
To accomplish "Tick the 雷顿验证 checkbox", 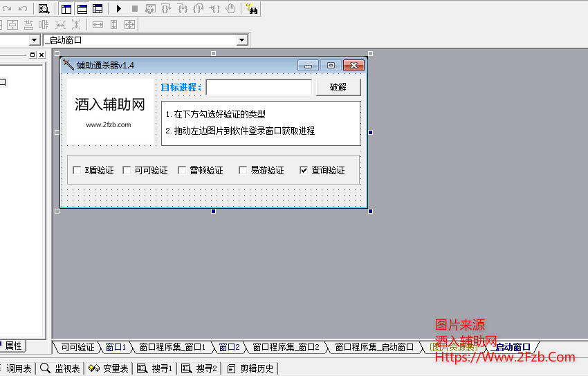I will pyautogui.click(x=182, y=170).
